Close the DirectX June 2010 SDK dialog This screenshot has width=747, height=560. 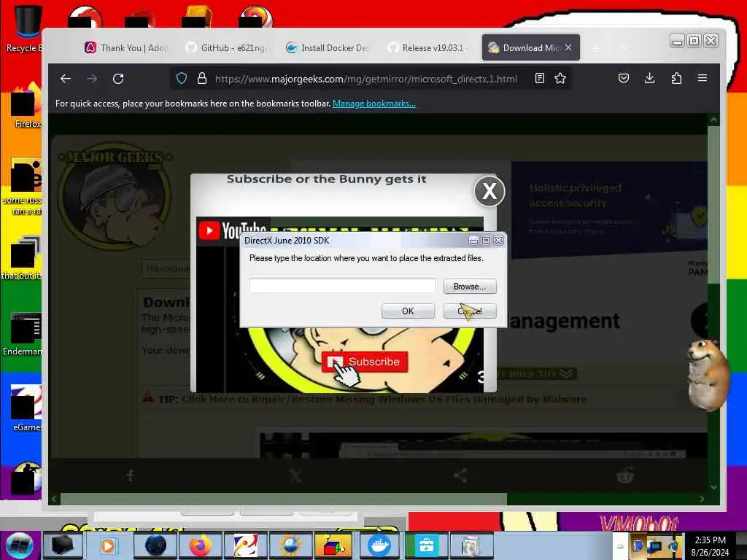pos(498,241)
